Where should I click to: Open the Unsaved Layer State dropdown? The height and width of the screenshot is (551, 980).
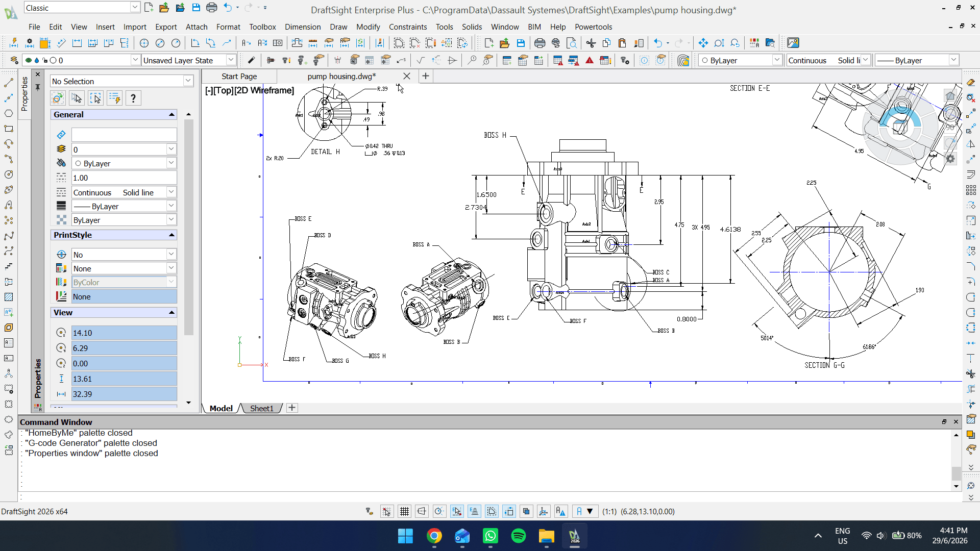click(x=189, y=60)
